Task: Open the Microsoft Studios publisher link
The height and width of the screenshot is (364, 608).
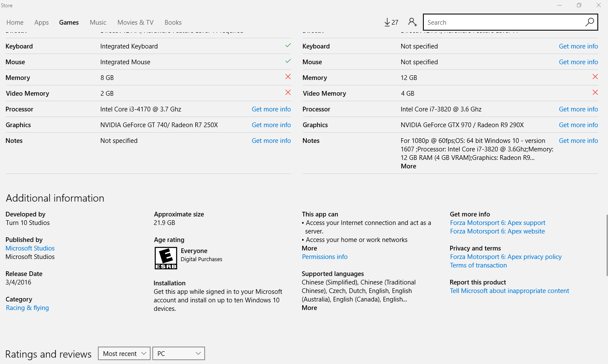Action: [30, 248]
